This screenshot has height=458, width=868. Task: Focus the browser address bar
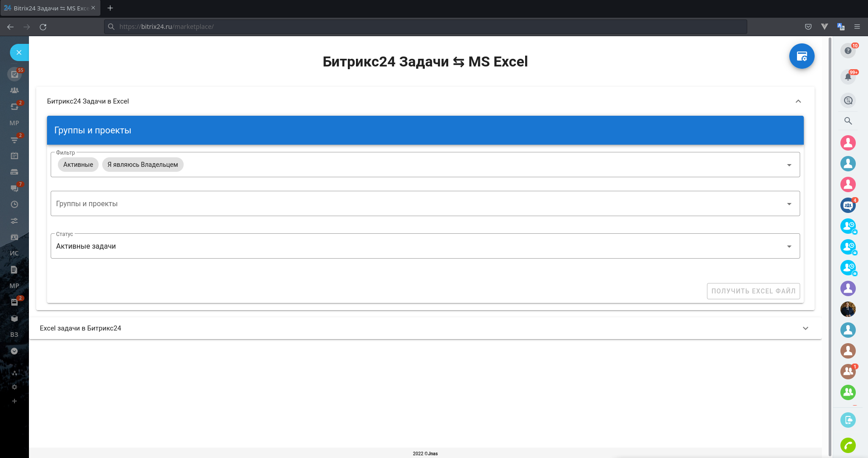click(425, 27)
